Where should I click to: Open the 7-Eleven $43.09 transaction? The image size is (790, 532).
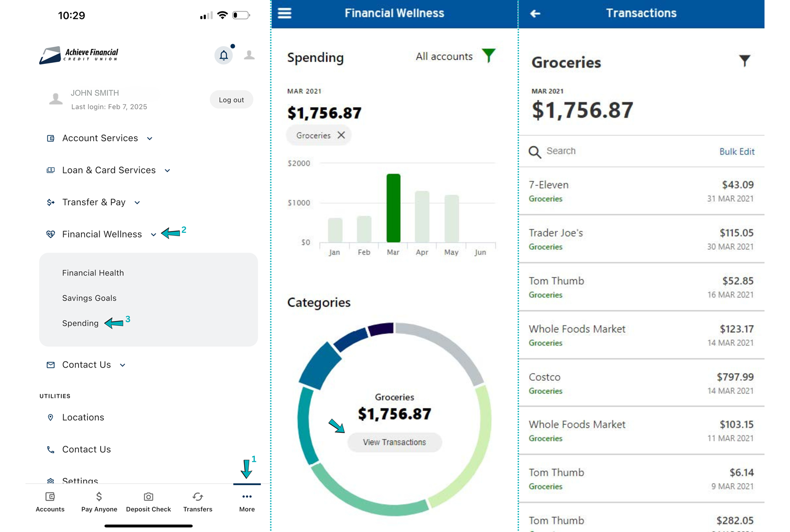pyautogui.click(x=641, y=191)
